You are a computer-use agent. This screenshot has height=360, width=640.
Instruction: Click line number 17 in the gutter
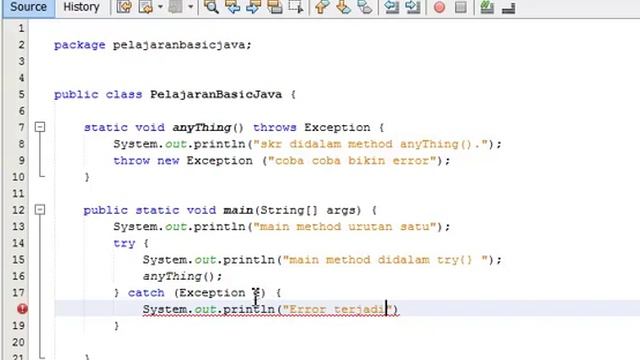[x=18, y=293]
